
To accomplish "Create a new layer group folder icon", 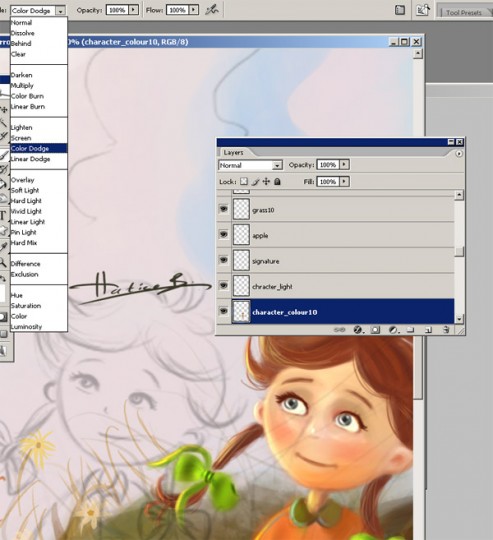I will coord(410,330).
